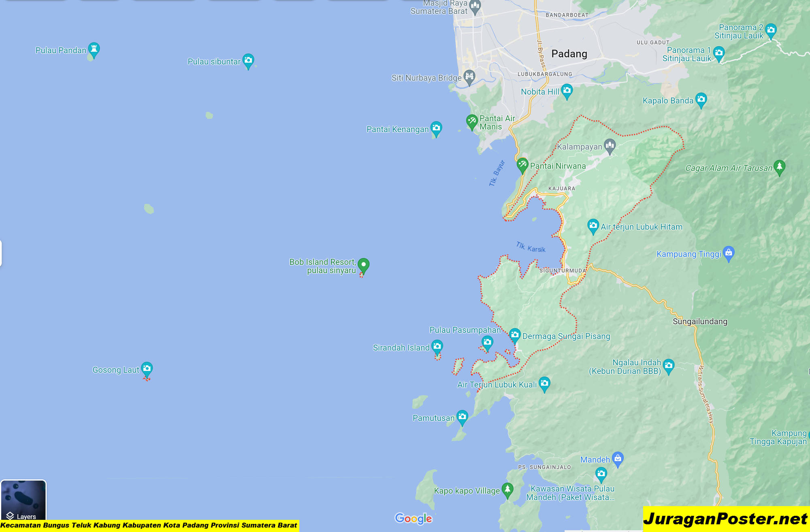
Task: Open the Layers map type thumbnail
Action: pos(23,500)
